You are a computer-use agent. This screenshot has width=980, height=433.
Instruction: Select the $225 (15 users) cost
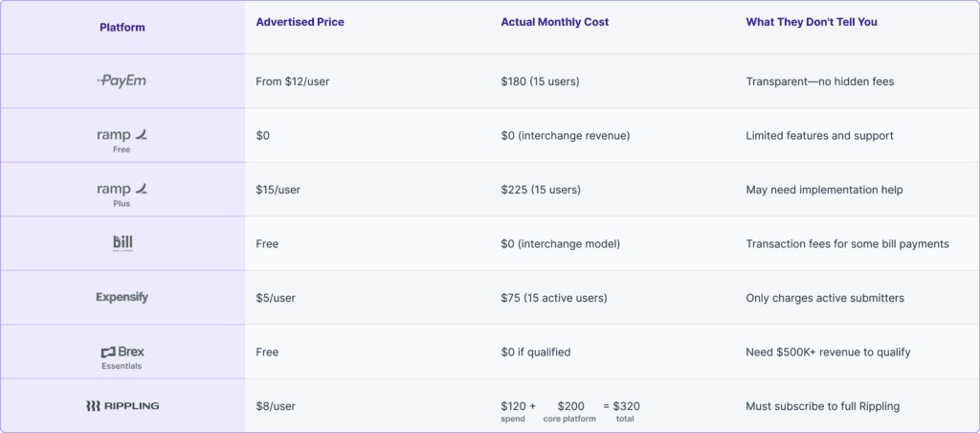540,190
